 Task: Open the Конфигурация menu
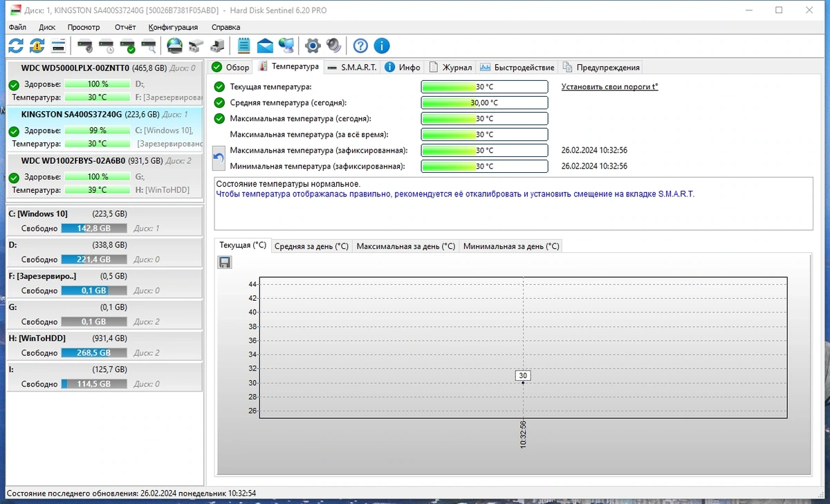pos(173,27)
